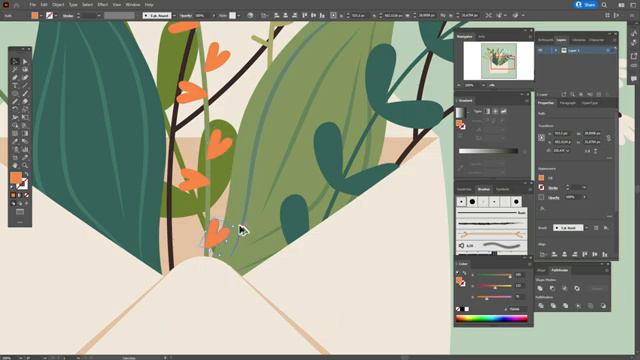Click the fx effects icon in Properties
Viewport: 640px width, 360px height.
click(542, 208)
